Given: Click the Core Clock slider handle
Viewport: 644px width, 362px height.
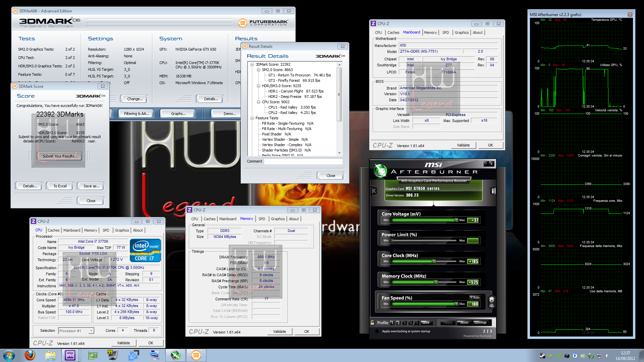Looking at the screenshot, I should click(434, 261).
